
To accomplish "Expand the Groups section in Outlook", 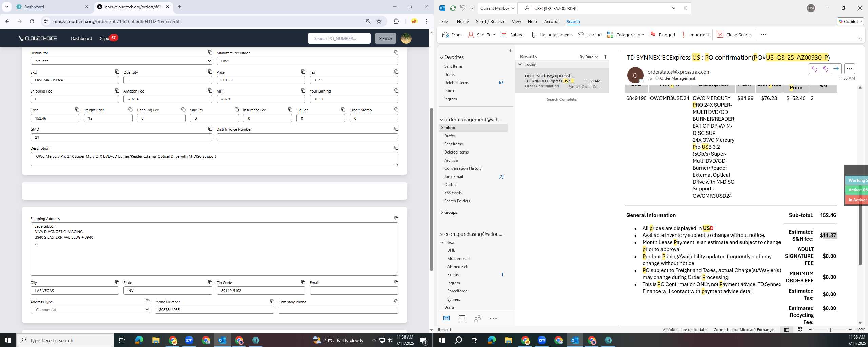I will tap(442, 212).
